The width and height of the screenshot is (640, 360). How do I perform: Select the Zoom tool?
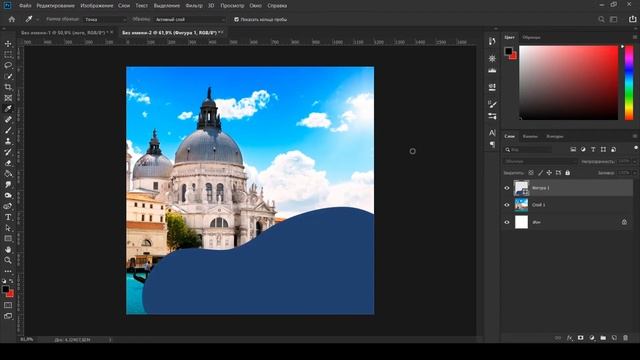(8, 260)
